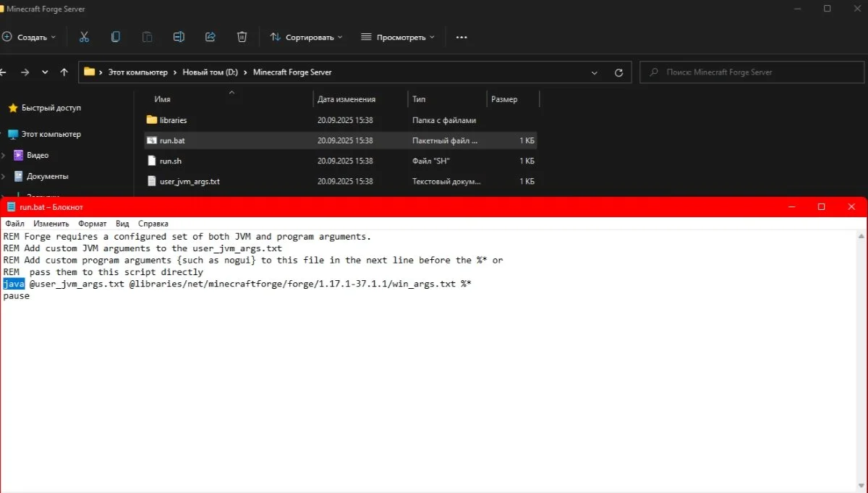
Task: Sort by the Размер column header
Action: pos(504,99)
